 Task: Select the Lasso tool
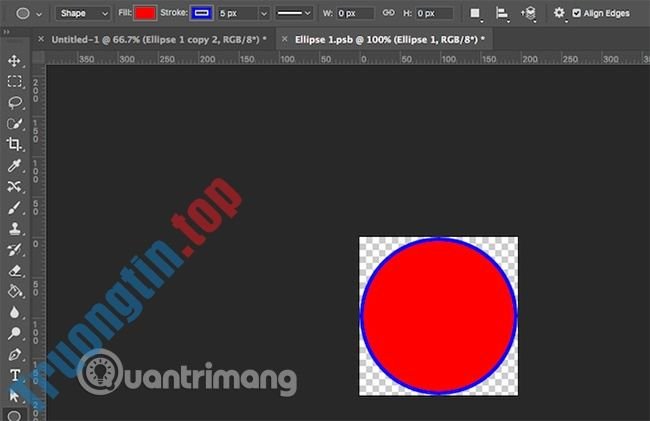(x=15, y=102)
